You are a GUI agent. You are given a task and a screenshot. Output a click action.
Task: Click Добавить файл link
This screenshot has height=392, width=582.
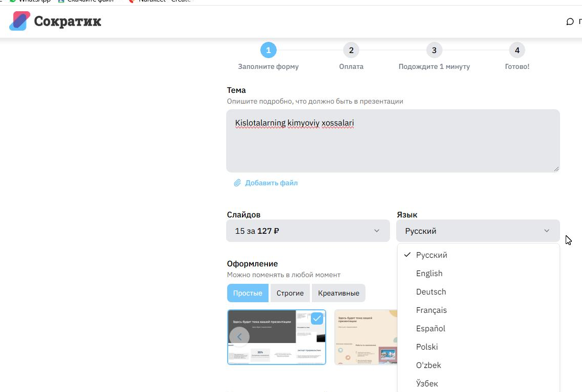pos(271,183)
